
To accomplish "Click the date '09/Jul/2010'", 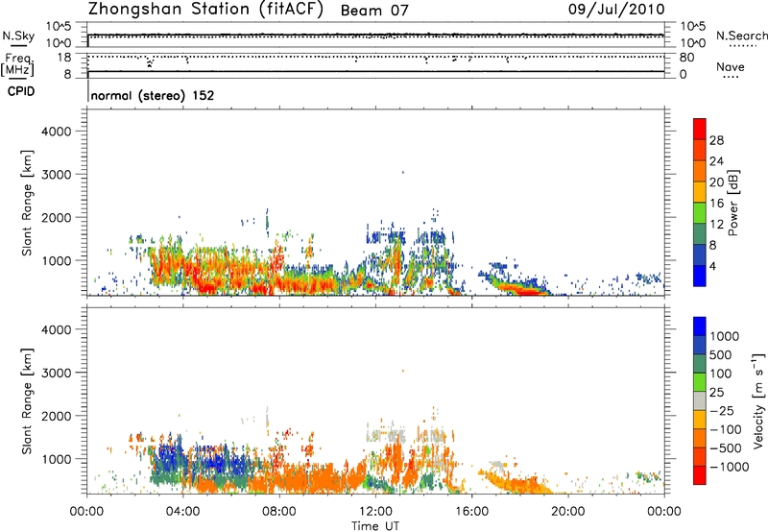I will pos(616,10).
